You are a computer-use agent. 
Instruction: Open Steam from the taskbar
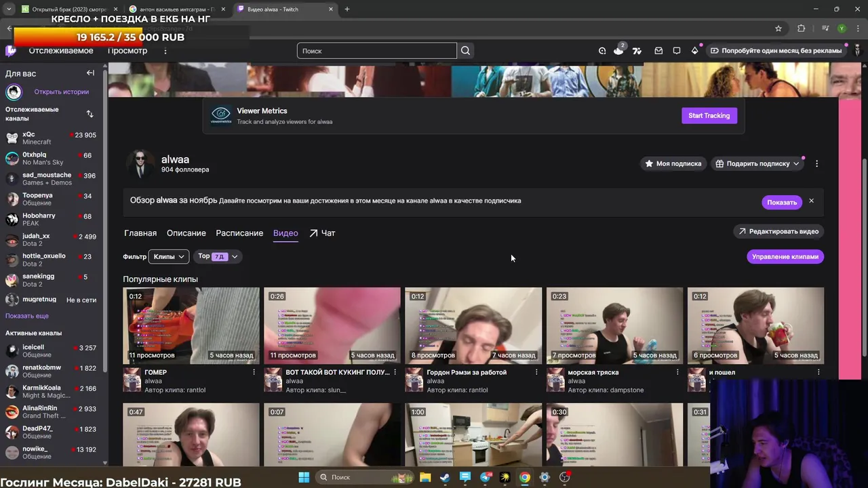click(445, 477)
